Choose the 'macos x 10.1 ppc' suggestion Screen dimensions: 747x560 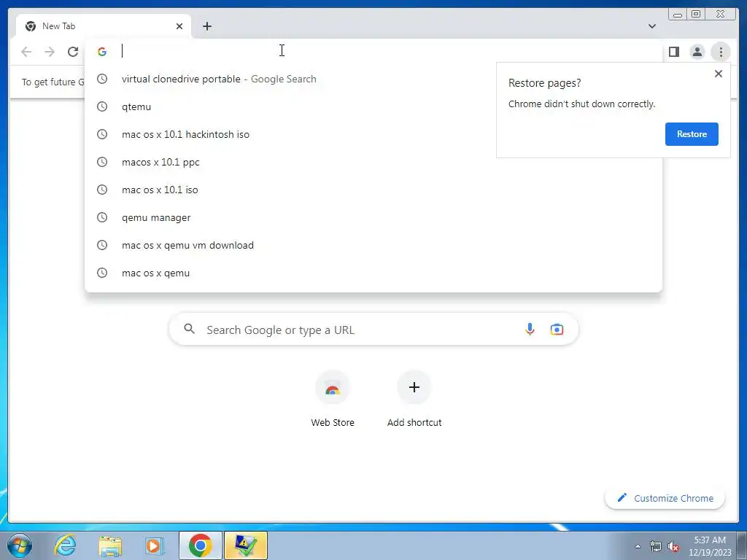click(373, 162)
